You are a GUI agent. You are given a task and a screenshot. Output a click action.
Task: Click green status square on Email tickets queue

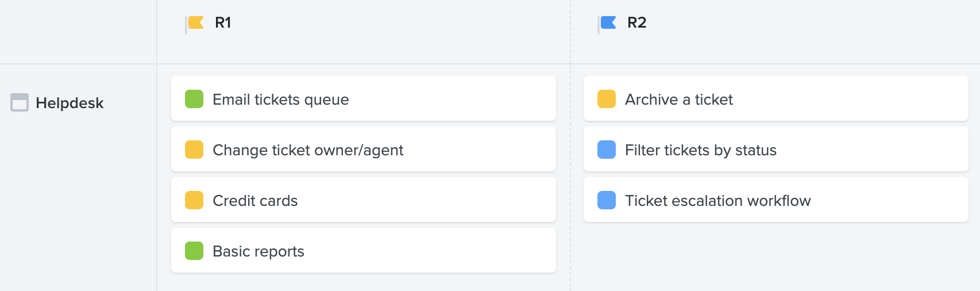coord(194,99)
